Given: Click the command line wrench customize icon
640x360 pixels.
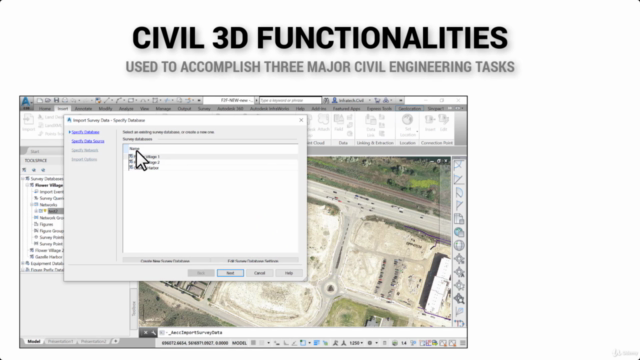Looking at the screenshot, I should pos(153,333).
